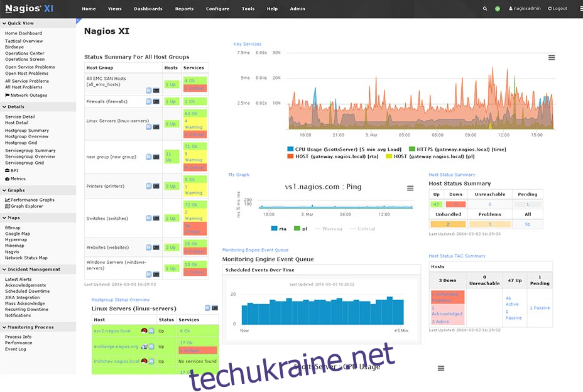
Task: Toggle HOST gateway.nagios.local pl legend series
Action: (430, 156)
